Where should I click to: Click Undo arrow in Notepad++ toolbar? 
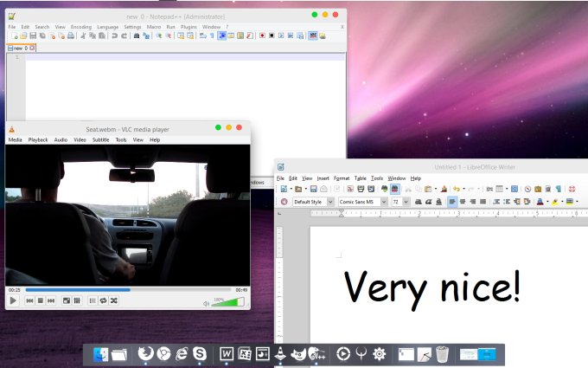pyautogui.click(x=115, y=36)
